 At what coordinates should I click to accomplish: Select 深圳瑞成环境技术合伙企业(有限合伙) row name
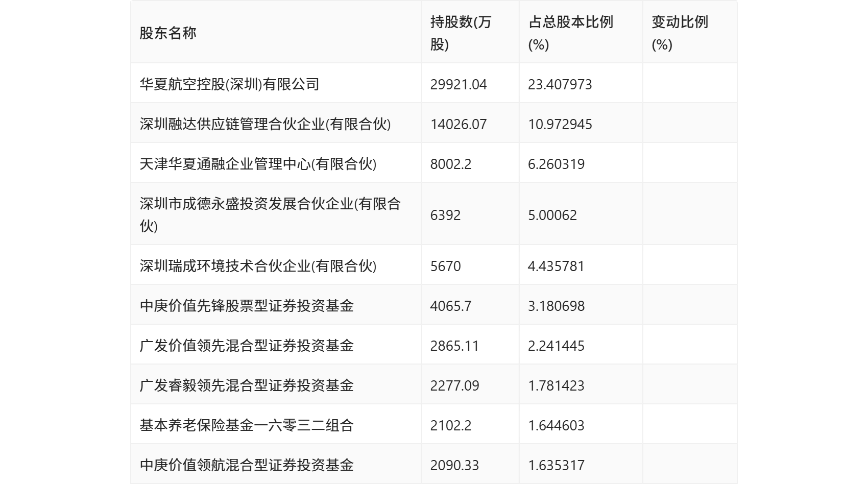pyautogui.click(x=258, y=265)
